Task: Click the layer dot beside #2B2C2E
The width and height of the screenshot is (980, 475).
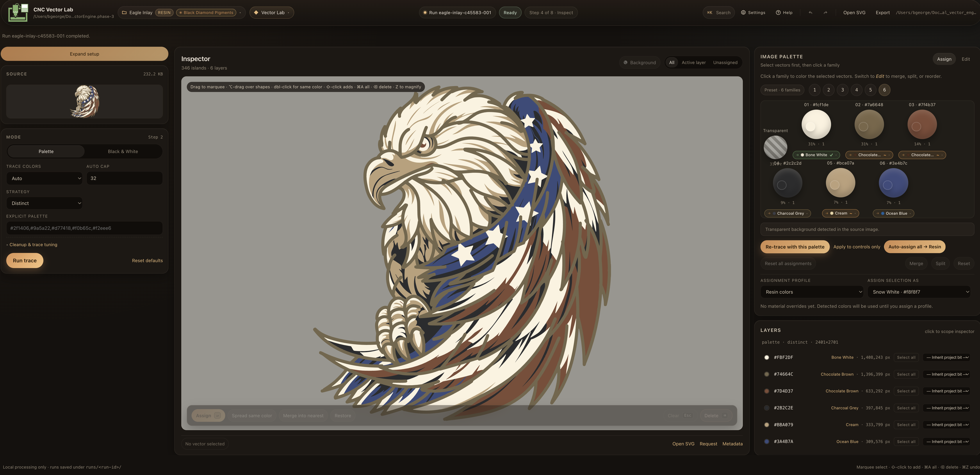Action: 766,408
